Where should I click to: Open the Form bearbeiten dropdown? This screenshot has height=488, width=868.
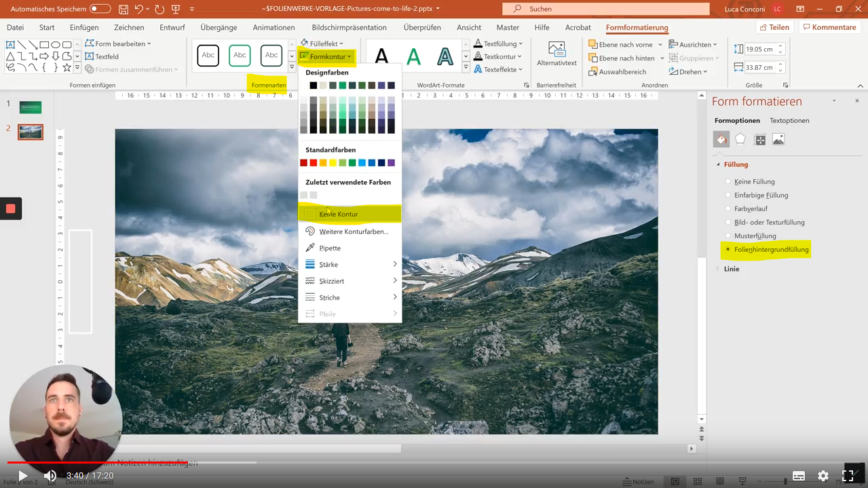[118, 43]
